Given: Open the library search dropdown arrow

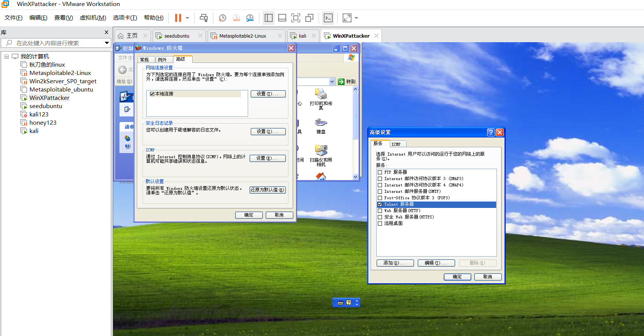Looking at the screenshot, I should pyautogui.click(x=107, y=43).
